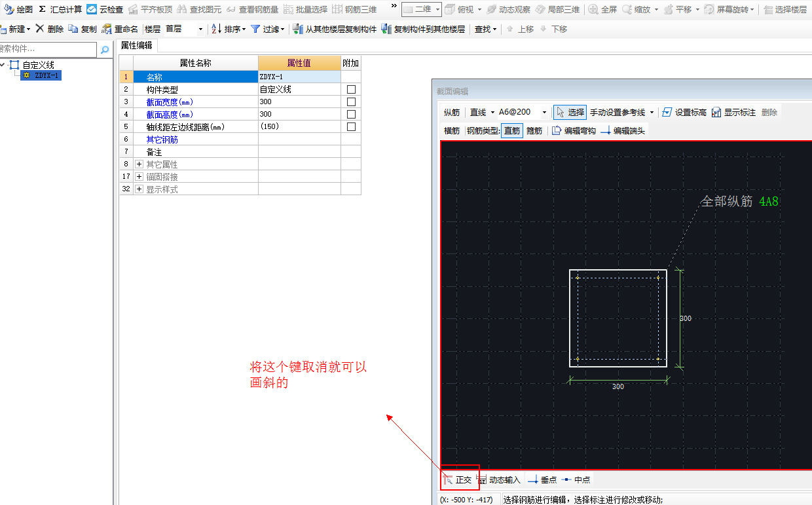Expand the 显示样式 row
Screen dimensions: 812x505
coord(139,189)
